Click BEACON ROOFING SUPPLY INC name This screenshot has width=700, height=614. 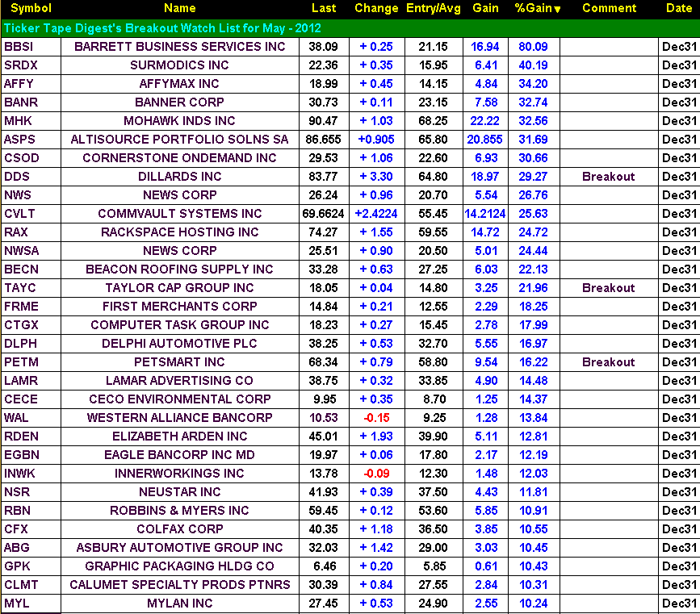pos(179,269)
